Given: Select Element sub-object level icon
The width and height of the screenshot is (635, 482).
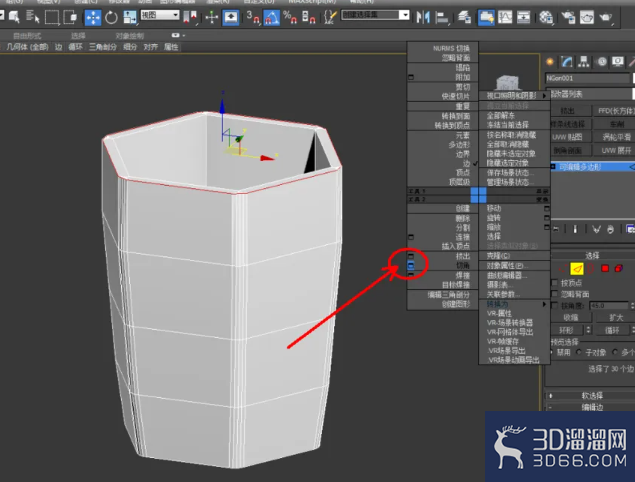Looking at the screenshot, I should pos(618,268).
